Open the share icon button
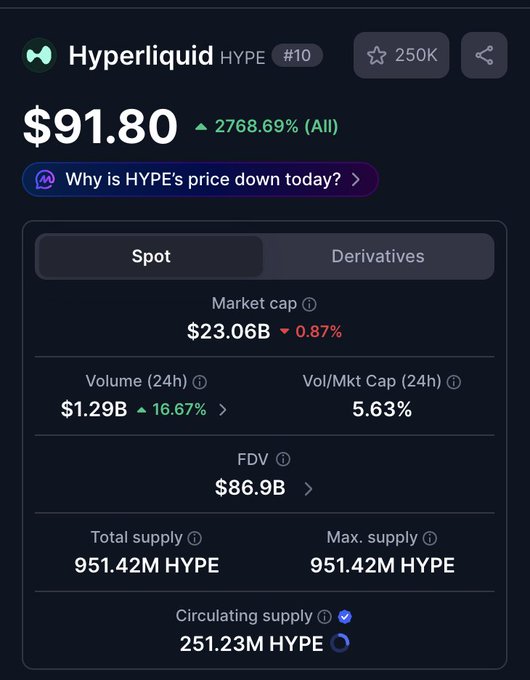Screen dimensions: 530x680 484,55
